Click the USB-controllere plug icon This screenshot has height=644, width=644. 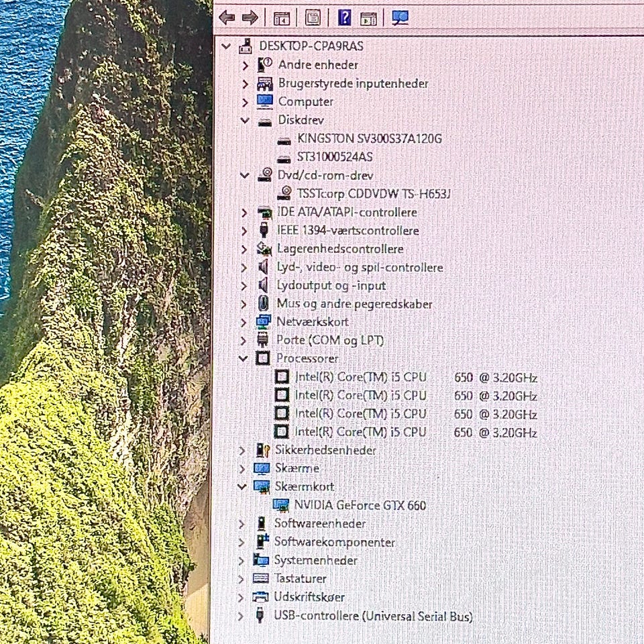pyautogui.click(x=260, y=615)
